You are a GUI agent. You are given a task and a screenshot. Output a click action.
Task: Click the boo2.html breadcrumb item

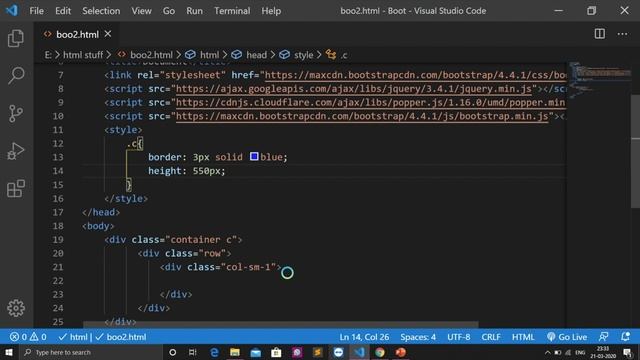(x=146, y=55)
